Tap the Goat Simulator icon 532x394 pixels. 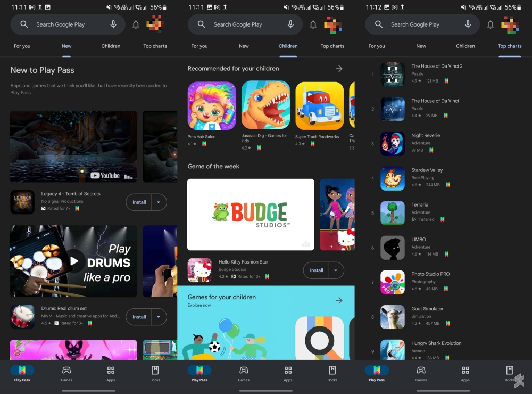393,317
